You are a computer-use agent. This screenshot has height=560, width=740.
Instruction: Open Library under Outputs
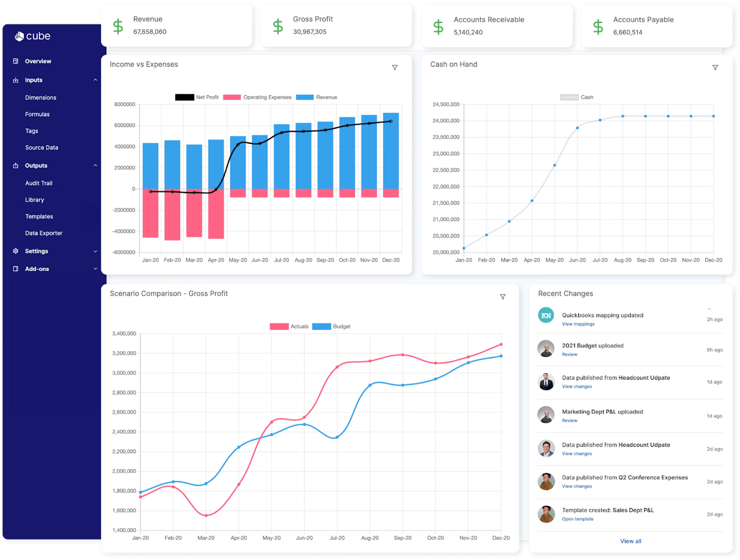34,200
